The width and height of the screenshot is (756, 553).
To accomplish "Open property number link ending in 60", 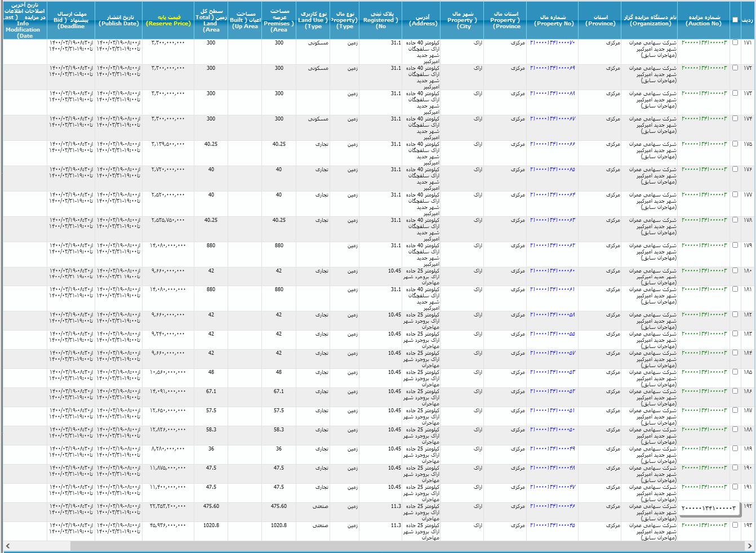I will pyautogui.click(x=553, y=271).
